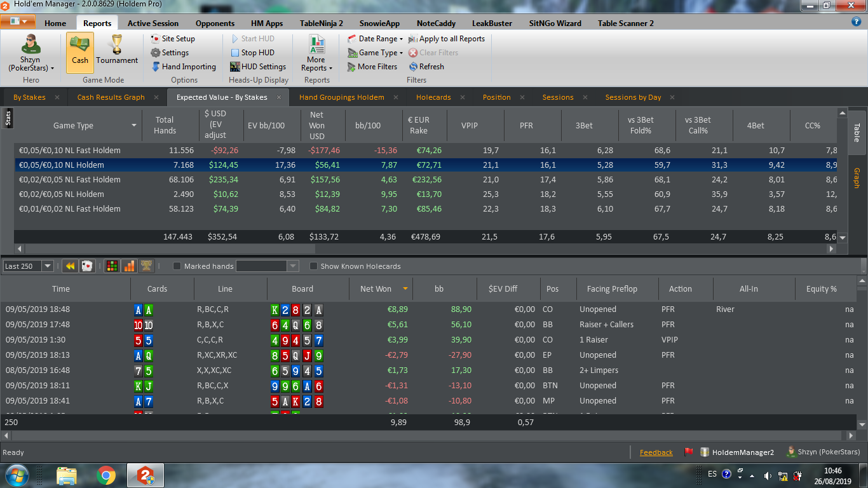Apply filters to all reports
This screenshot has width=868, height=488.
point(447,39)
